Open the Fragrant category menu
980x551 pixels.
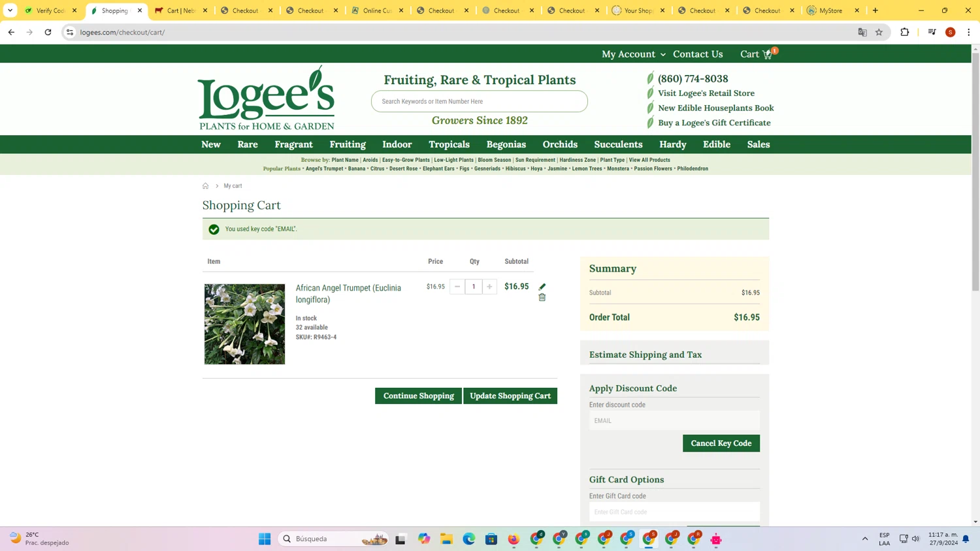[x=293, y=144]
